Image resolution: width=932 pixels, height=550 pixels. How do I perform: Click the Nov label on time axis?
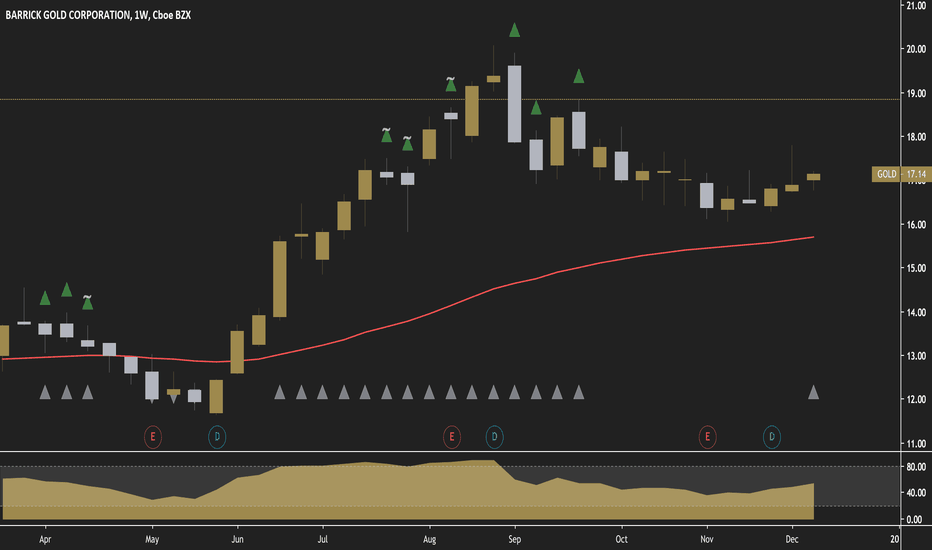[x=707, y=540]
